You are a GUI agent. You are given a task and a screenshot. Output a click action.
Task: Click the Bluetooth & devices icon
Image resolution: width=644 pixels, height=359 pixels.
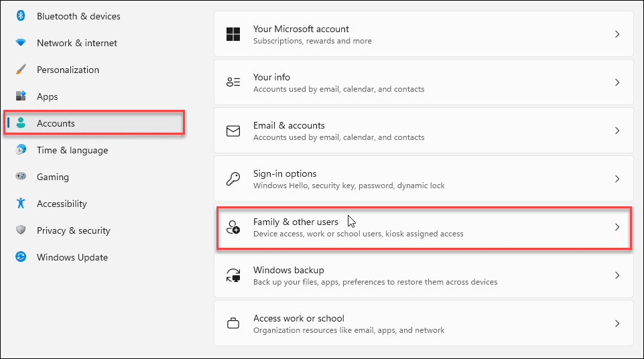tap(21, 16)
